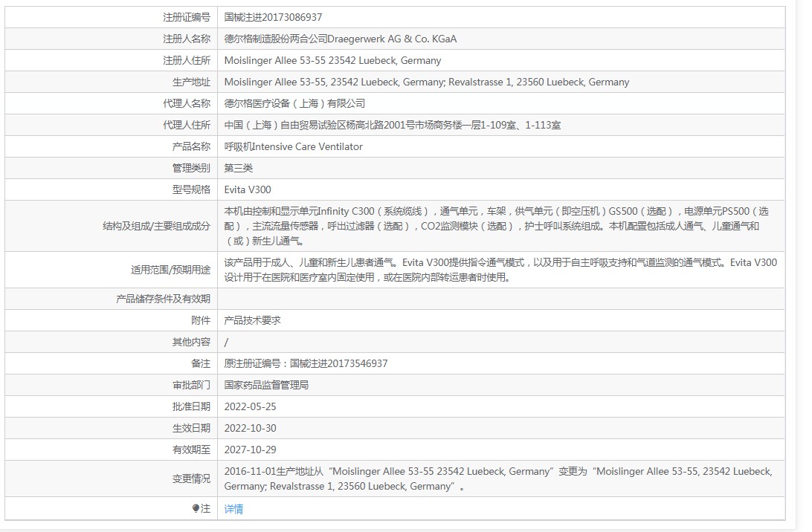This screenshot has width=812, height=532.
Task: Click the 管理类别 label
Action: 191,168
